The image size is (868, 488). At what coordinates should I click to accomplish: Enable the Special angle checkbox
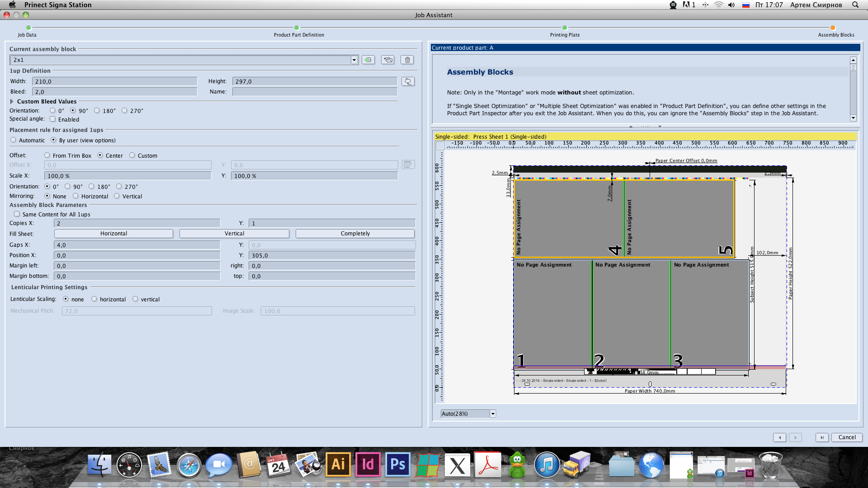(52, 119)
